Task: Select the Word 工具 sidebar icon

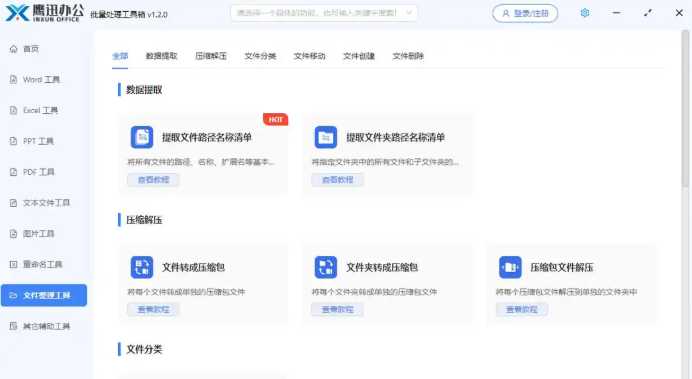Action: pos(14,79)
